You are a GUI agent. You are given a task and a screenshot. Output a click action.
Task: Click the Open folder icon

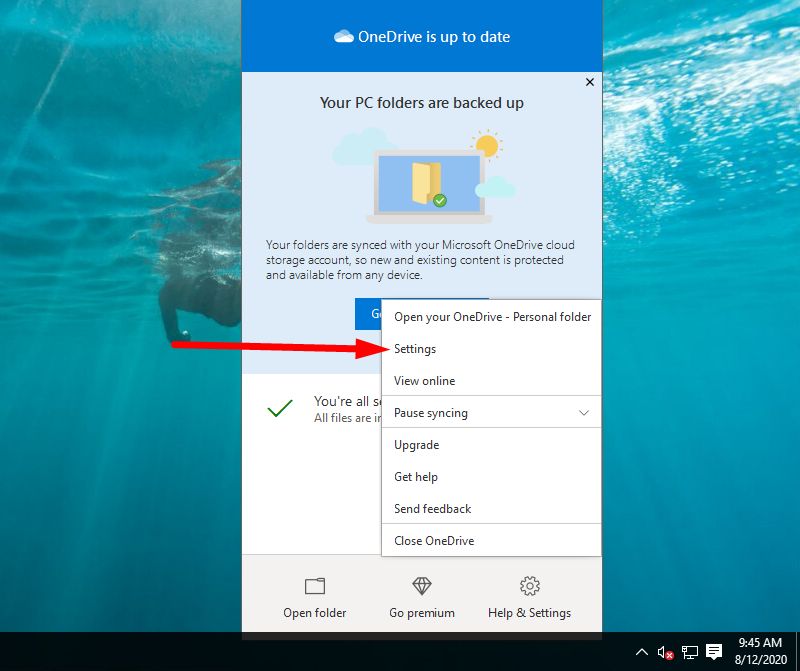click(x=315, y=586)
